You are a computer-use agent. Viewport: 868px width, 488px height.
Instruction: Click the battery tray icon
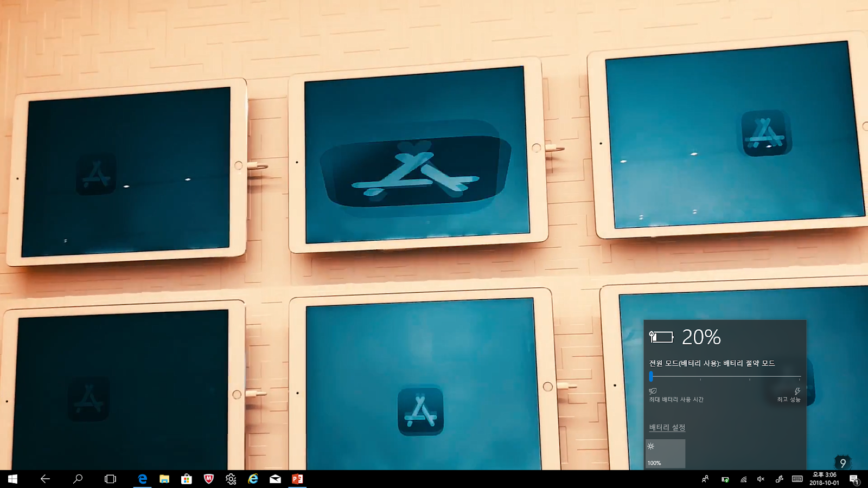pyautogui.click(x=725, y=479)
